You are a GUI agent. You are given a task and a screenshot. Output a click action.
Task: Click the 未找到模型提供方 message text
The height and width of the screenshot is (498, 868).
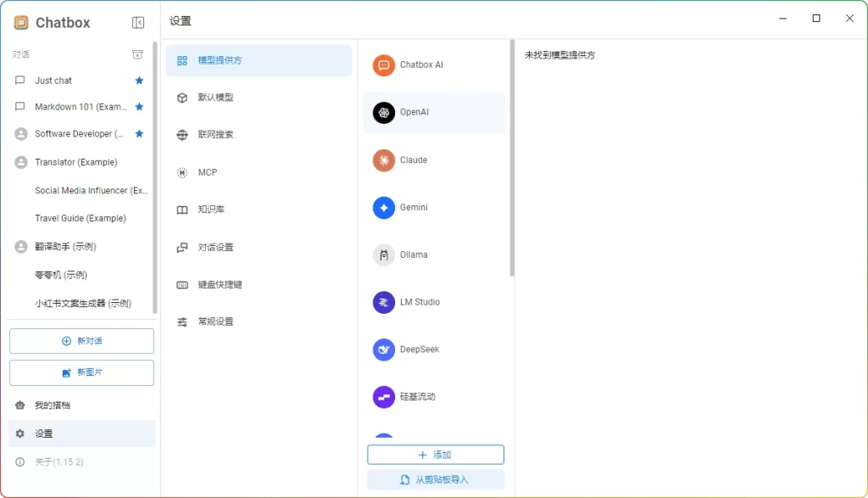point(559,55)
